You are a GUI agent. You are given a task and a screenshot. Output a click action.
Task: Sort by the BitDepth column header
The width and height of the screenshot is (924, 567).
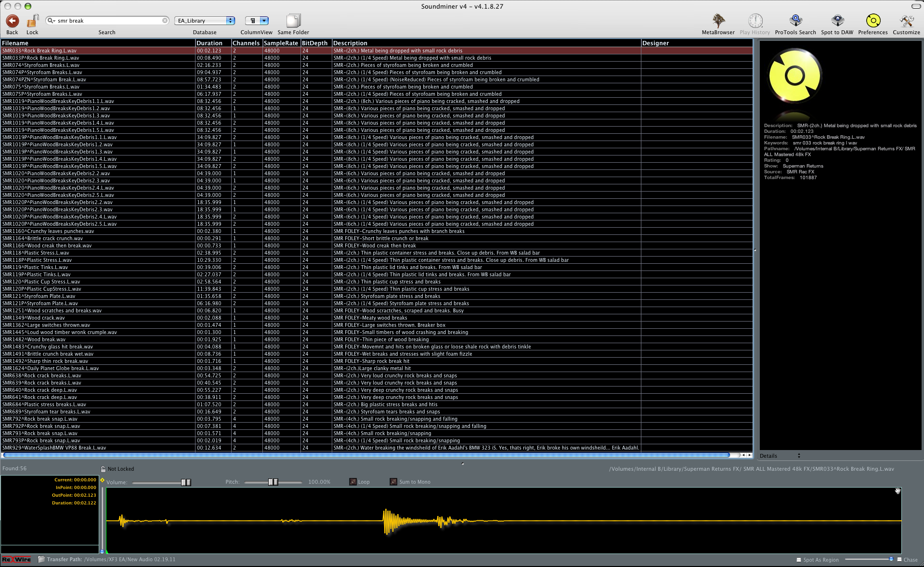click(315, 43)
